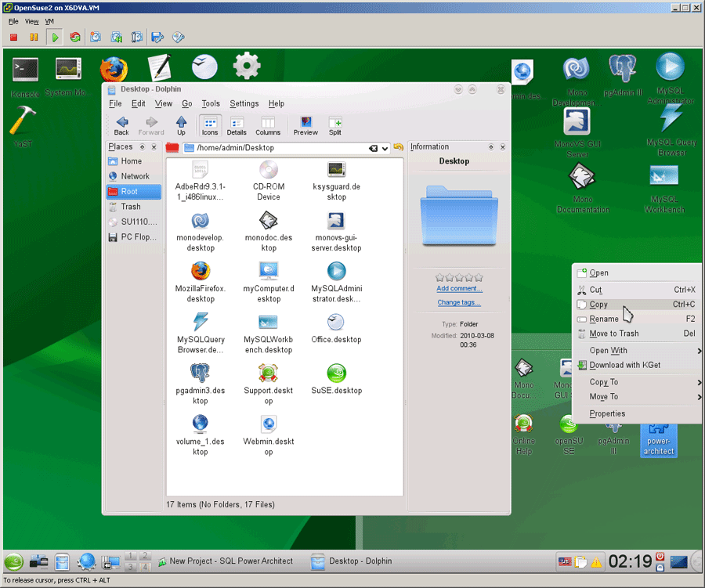Choose Rename in context menu
Viewport: 705px width, 588px height.
click(637, 319)
